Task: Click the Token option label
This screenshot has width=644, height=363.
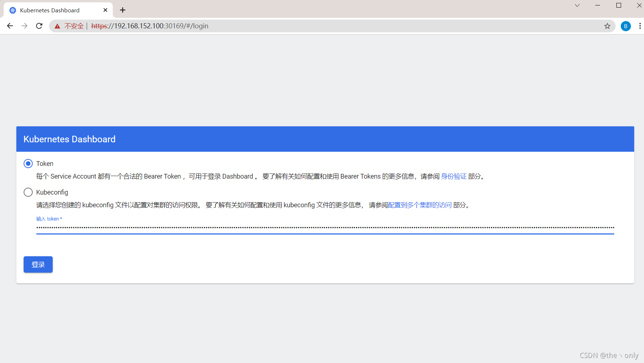Action: pos(45,164)
